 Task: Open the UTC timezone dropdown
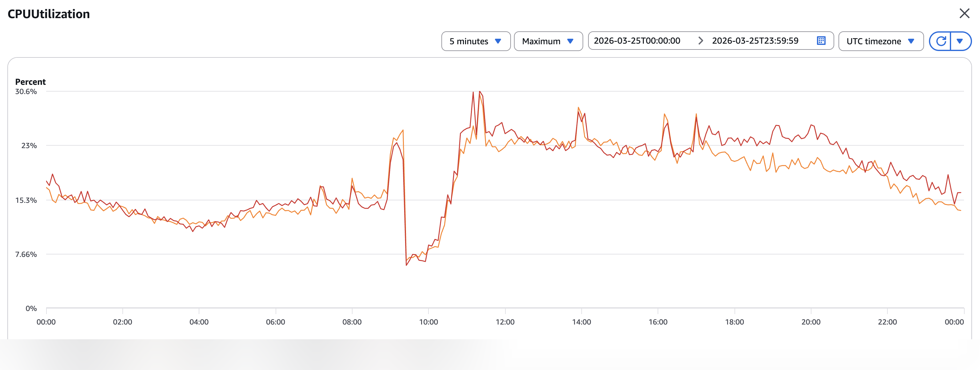pos(880,41)
